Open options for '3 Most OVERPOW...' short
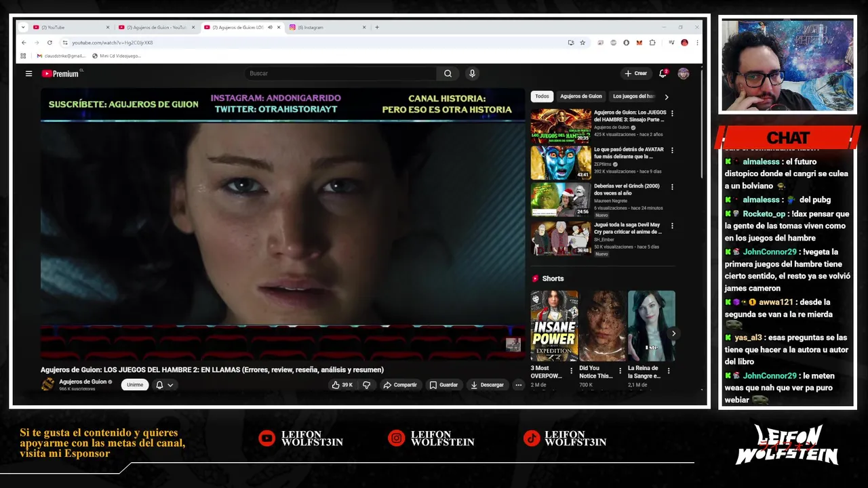Image resolution: width=868 pixels, height=488 pixels. tap(571, 371)
